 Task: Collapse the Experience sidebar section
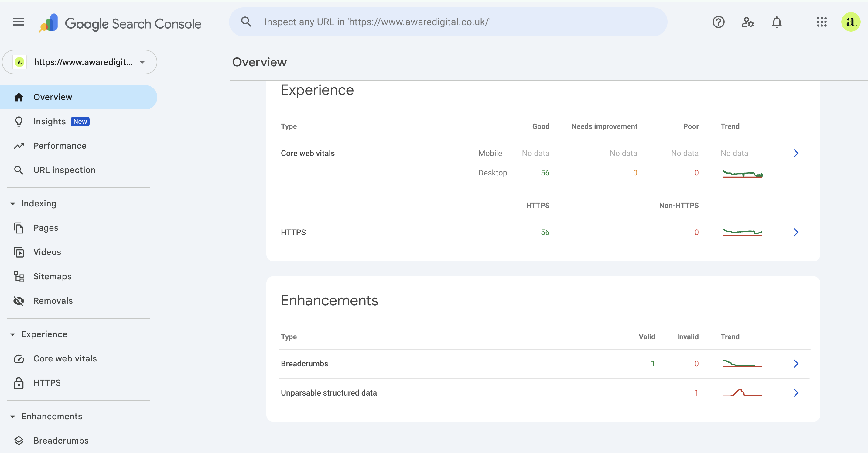[x=13, y=335]
